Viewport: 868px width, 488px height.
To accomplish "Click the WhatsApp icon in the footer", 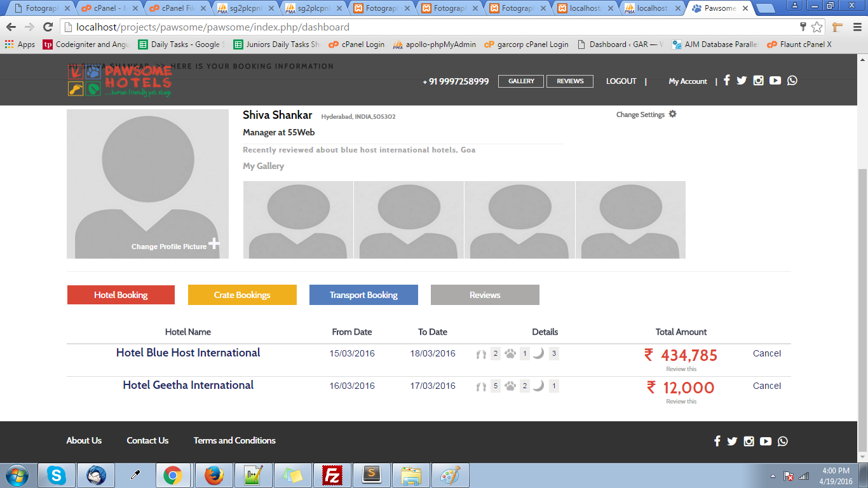I will click(x=782, y=441).
